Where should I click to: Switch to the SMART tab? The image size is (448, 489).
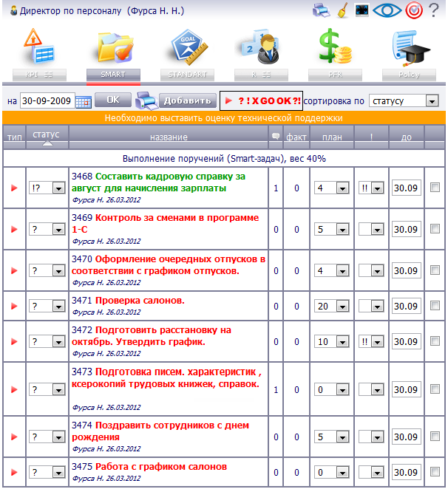pyautogui.click(x=113, y=75)
